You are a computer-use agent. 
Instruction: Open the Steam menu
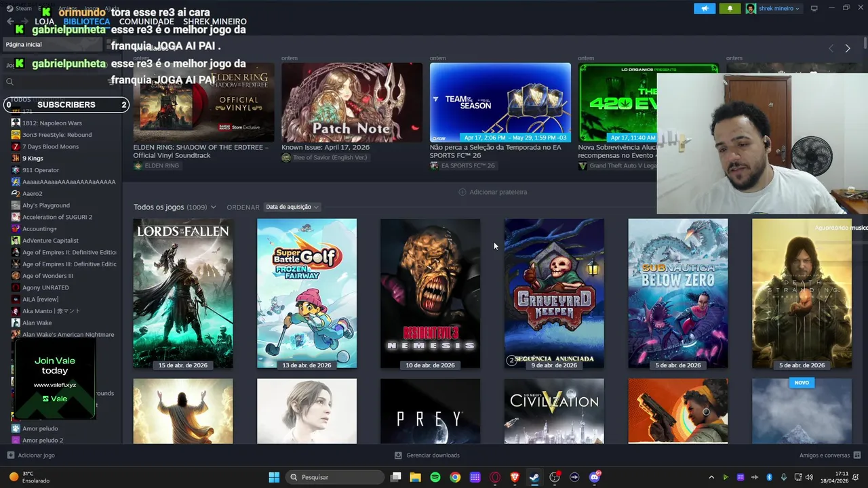click(20, 8)
